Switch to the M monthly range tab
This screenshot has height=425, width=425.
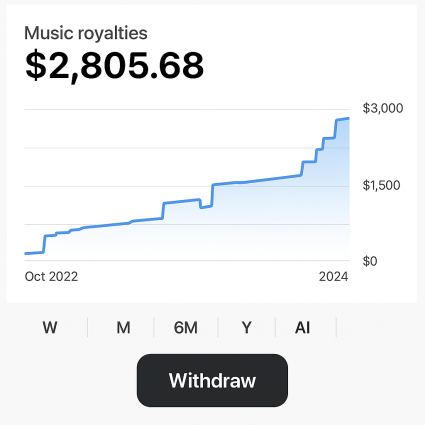coord(123,327)
